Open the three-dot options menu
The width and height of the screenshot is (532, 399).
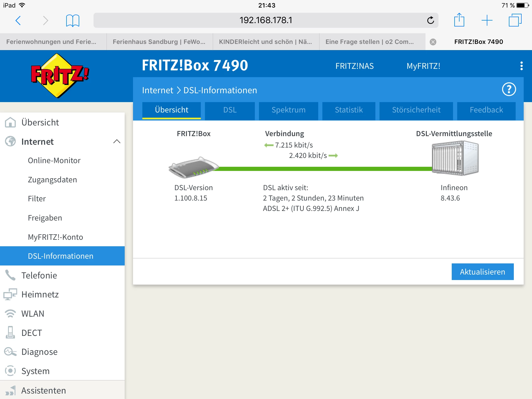[521, 66]
